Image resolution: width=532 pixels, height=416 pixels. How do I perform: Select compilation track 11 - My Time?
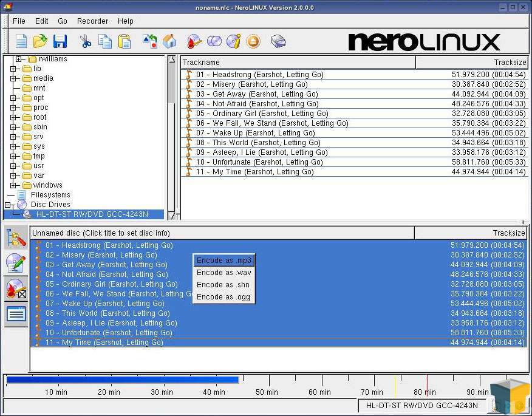point(279,343)
